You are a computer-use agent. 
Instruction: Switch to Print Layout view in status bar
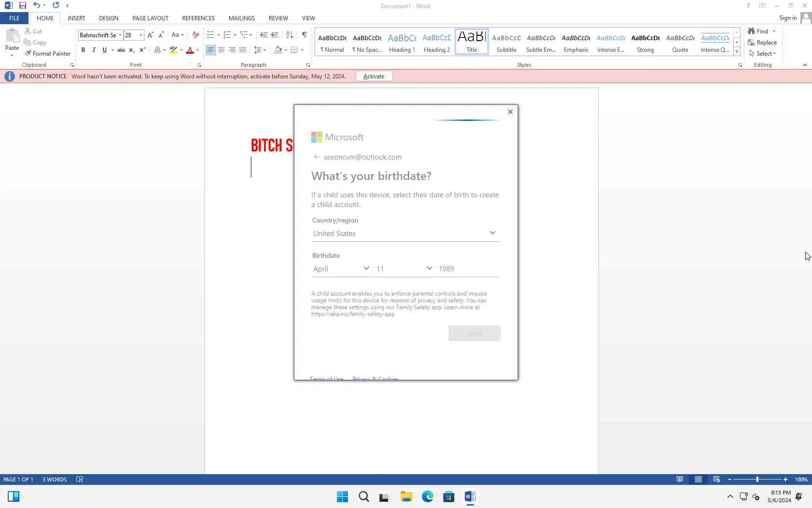pyautogui.click(x=698, y=479)
